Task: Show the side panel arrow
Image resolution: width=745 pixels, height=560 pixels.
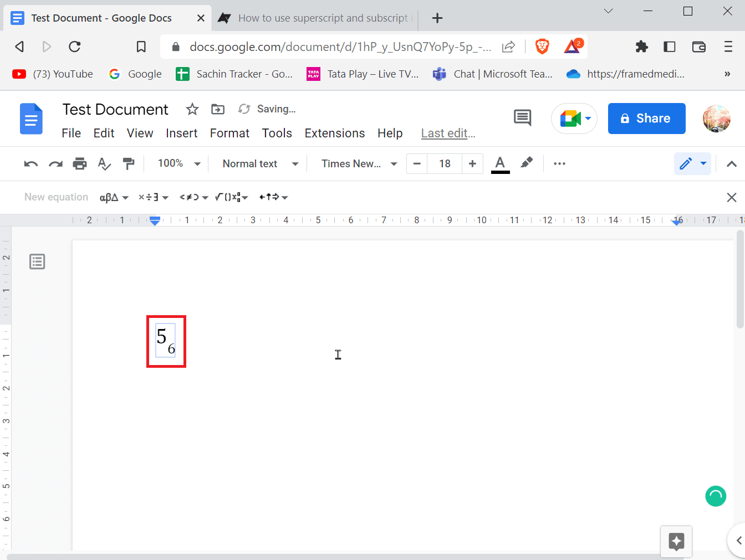Action: [738, 541]
